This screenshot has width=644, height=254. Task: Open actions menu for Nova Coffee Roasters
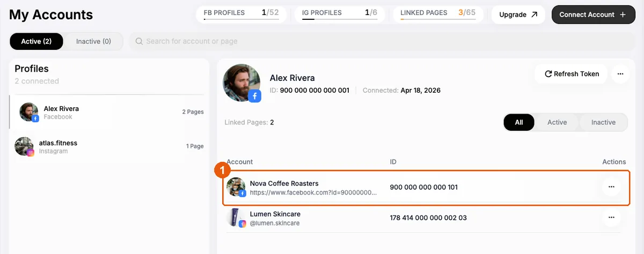pos(611,187)
